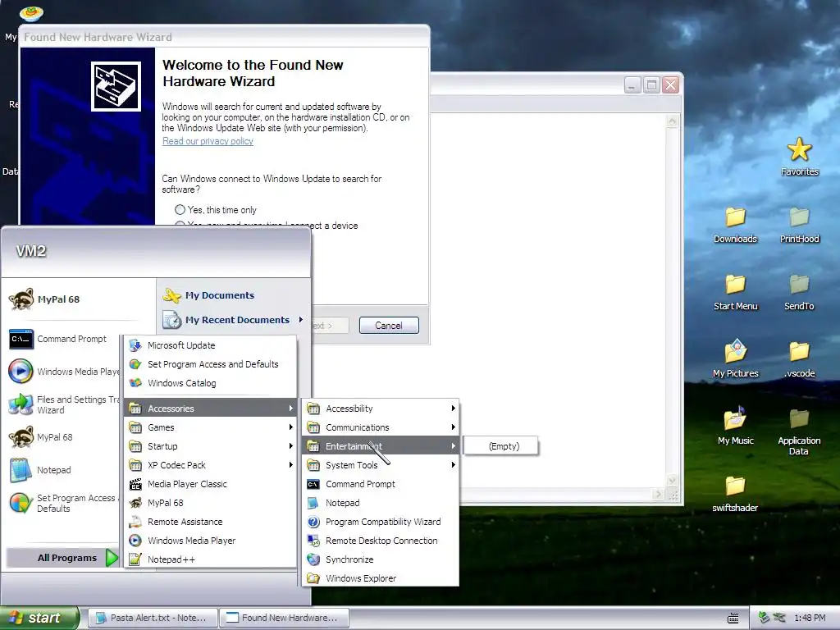Click the (Empty) submenu entry

tap(501, 446)
